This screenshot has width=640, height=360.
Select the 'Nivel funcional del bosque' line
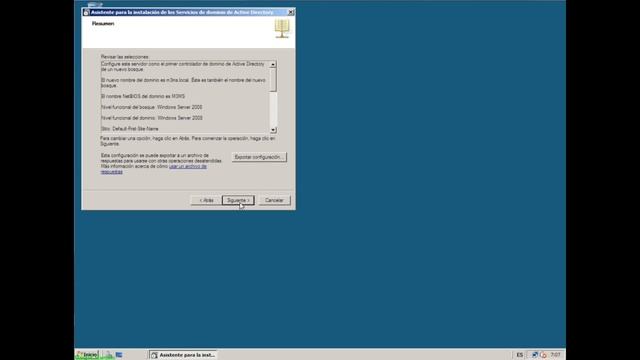[x=151, y=107]
